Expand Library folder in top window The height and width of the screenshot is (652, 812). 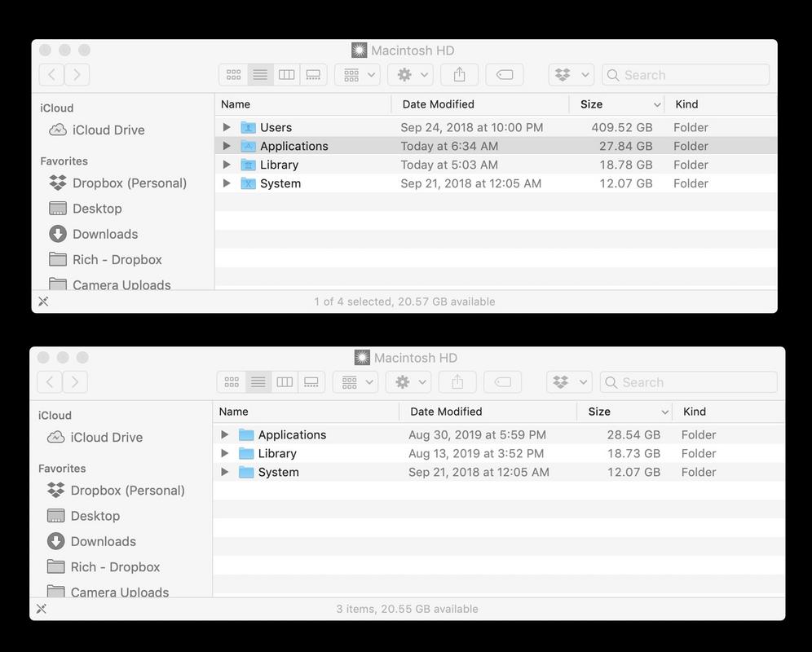click(x=227, y=165)
